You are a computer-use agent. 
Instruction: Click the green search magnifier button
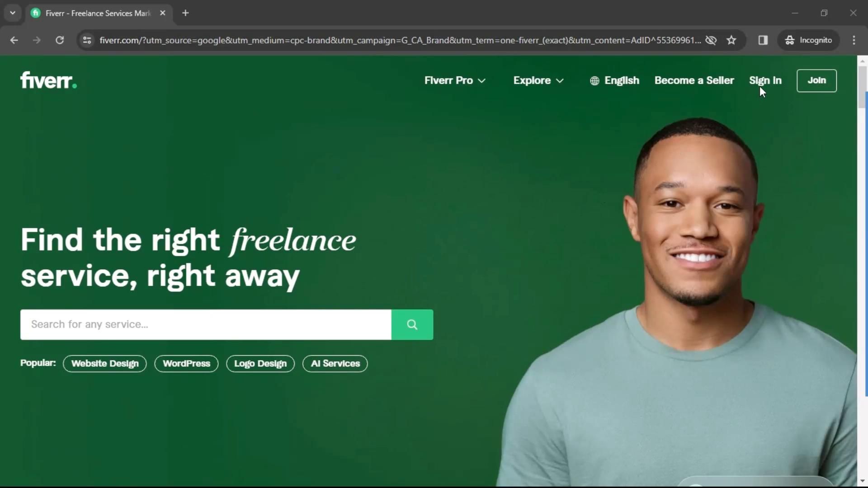412,324
